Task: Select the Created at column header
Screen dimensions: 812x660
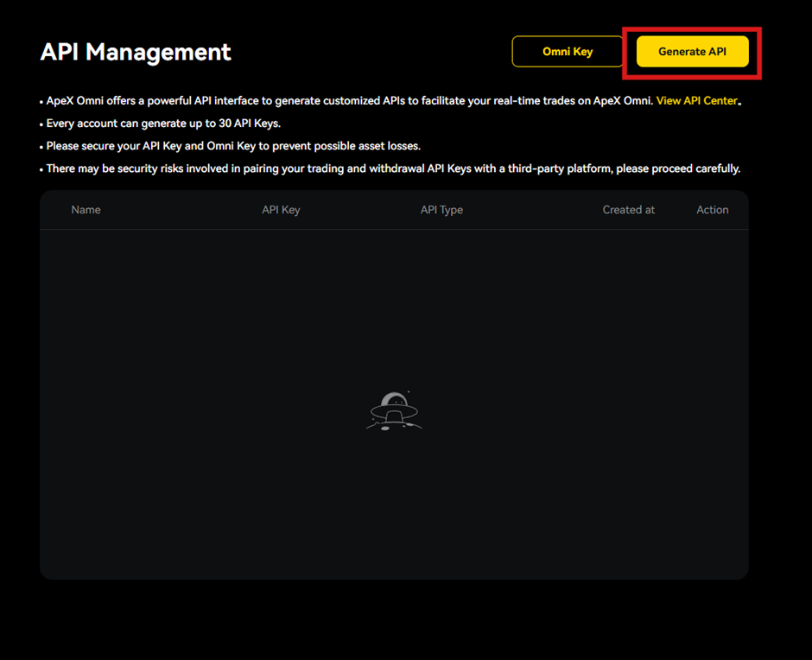Action: (628, 210)
